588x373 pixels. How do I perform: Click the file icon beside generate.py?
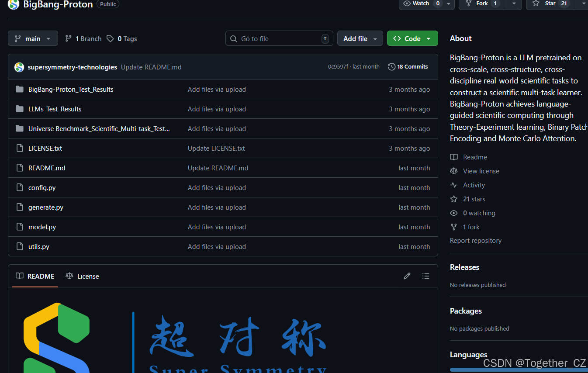pyautogui.click(x=19, y=207)
